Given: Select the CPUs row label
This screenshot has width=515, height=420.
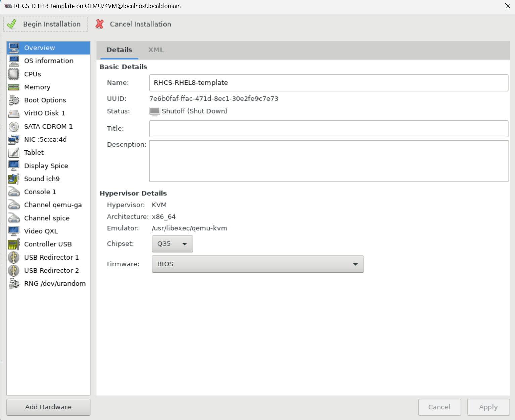Looking at the screenshot, I should pos(33,74).
